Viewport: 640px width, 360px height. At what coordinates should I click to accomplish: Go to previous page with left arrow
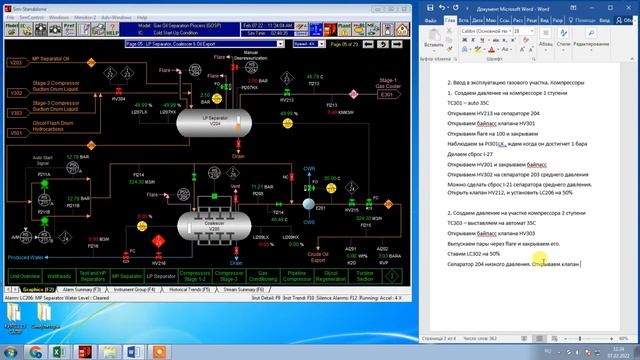(368, 44)
